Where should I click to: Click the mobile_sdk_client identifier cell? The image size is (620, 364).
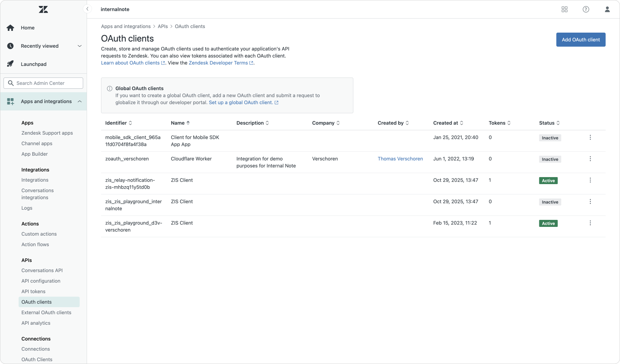click(133, 141)
